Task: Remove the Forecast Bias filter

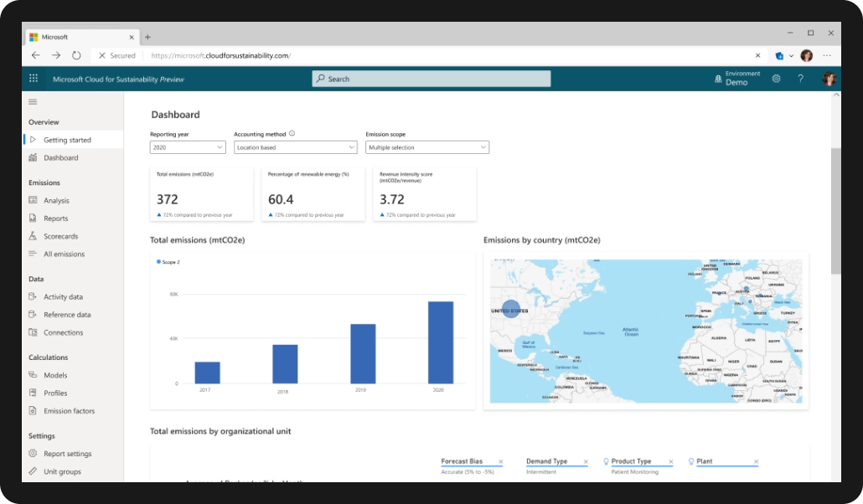Action: click(x=501, y=461)
